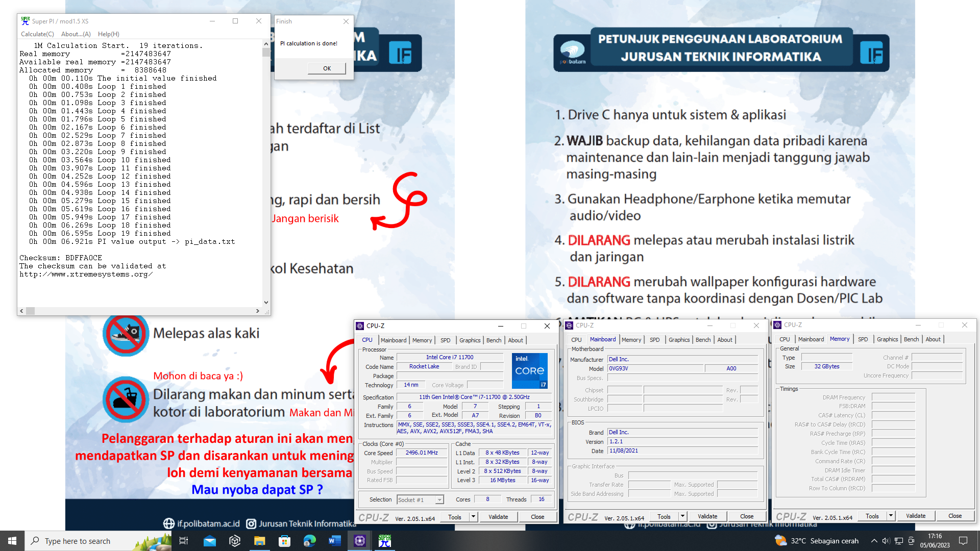The width and height of the screenshot is (980, 551).
Task: Click CPU-Z icon in the middle window title bar
Action: pyautogui.click(x=570, y=325)
